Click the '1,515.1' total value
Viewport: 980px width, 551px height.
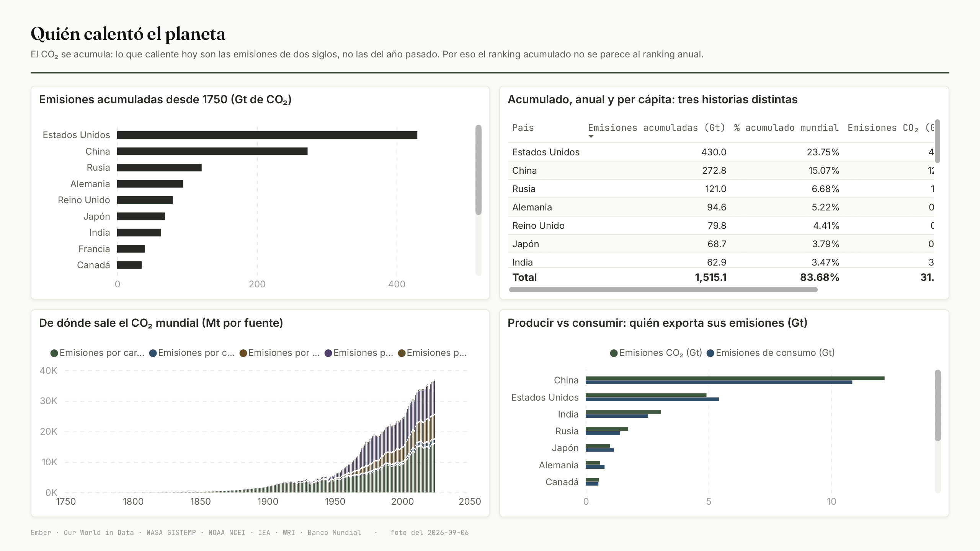point(711,277)
